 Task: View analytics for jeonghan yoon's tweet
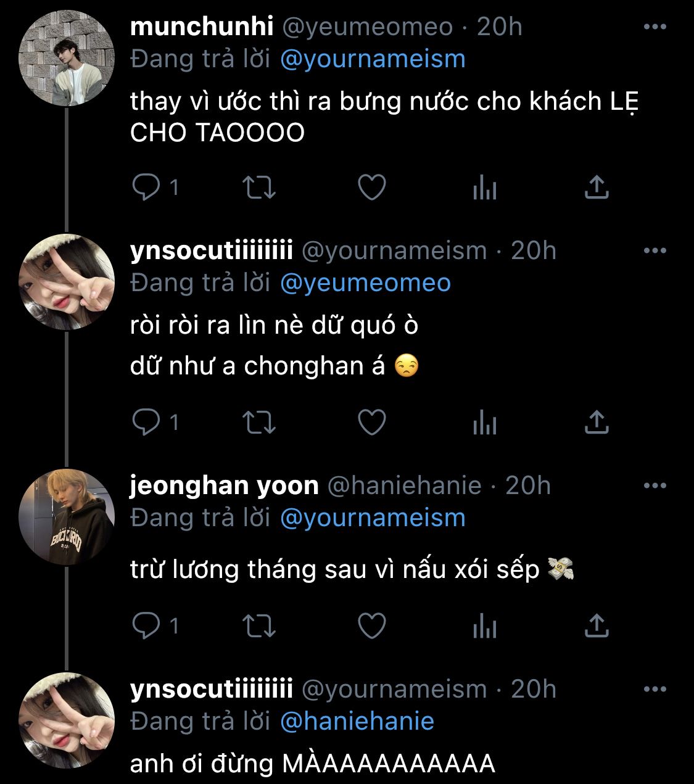point(484,626)
